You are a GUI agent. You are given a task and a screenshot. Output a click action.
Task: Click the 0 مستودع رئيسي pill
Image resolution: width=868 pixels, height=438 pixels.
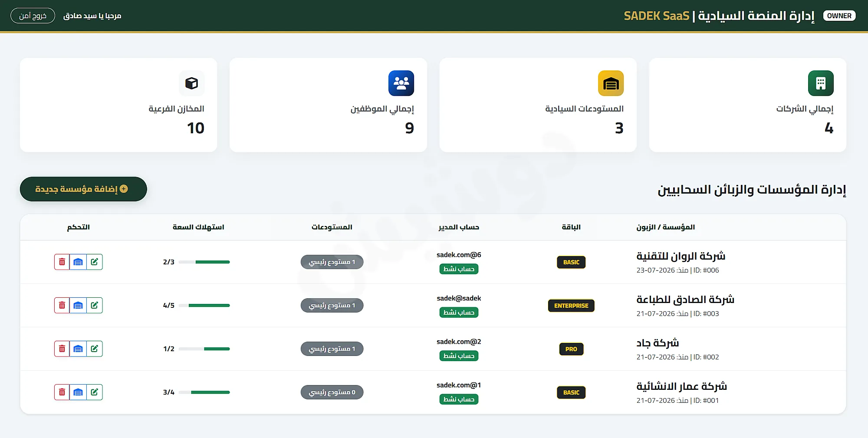tap(332, 392)
